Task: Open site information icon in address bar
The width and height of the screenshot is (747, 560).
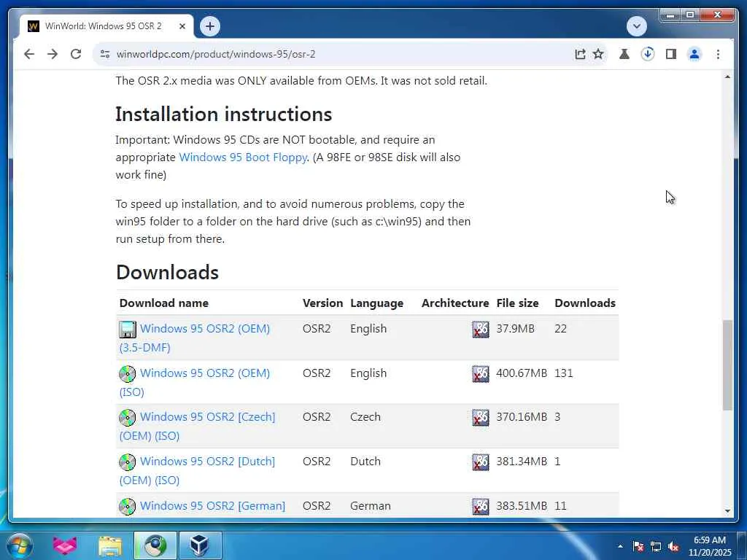Action: (x=105, y=54)
